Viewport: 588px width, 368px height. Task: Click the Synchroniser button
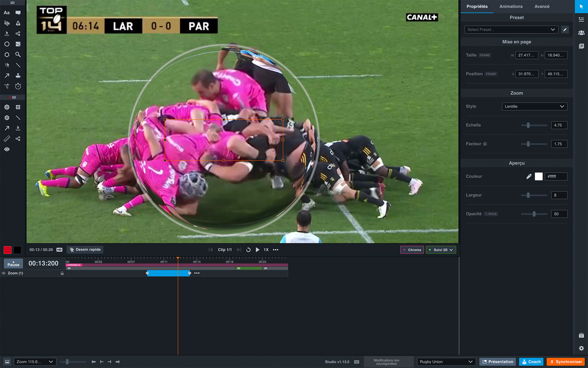(x=566, y=362)
